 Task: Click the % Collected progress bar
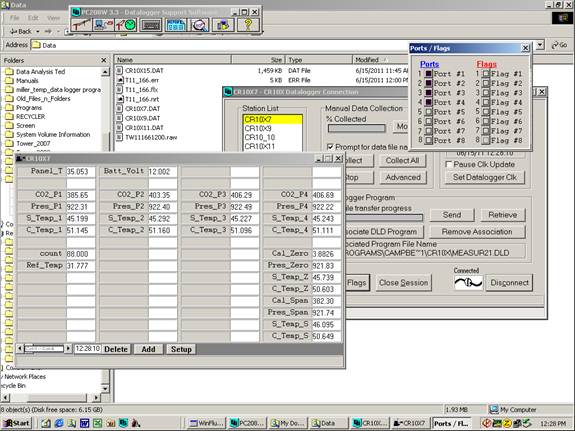(x=356, y=128)
